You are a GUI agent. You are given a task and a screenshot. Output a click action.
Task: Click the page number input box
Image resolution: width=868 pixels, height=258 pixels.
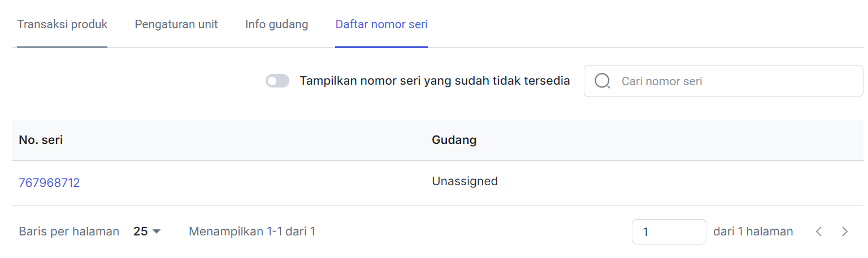(x=669, y=231)
